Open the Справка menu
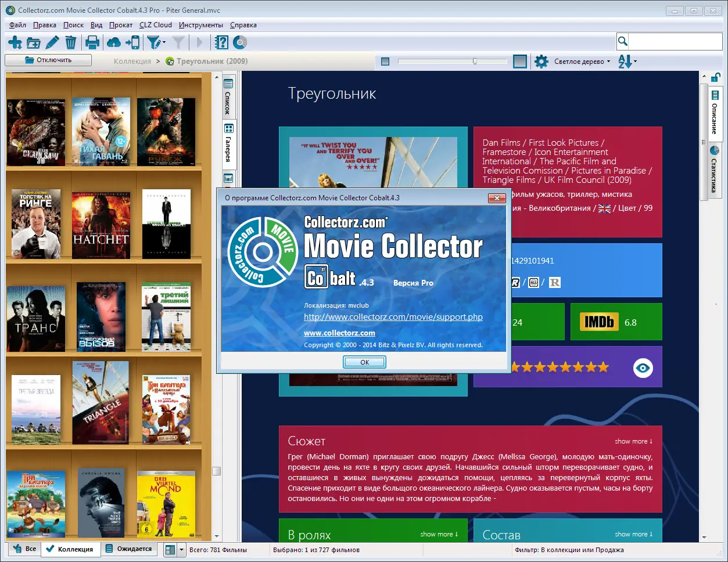The width and height of the screenshot is (728, 562). click(243, 25)
